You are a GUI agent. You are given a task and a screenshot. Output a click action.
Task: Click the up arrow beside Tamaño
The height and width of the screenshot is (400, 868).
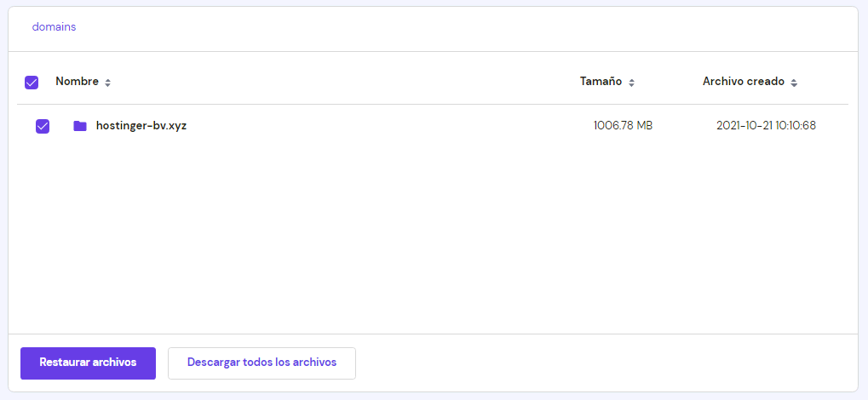click(x=631, y=80)
